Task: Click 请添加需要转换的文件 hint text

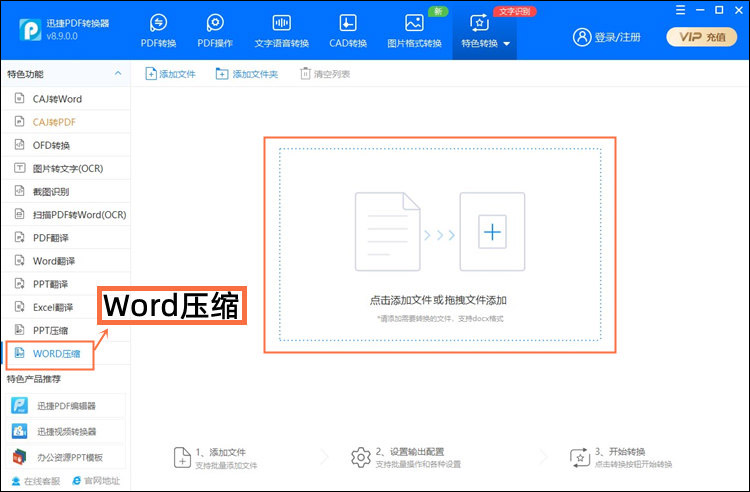Action: [440, 318]
